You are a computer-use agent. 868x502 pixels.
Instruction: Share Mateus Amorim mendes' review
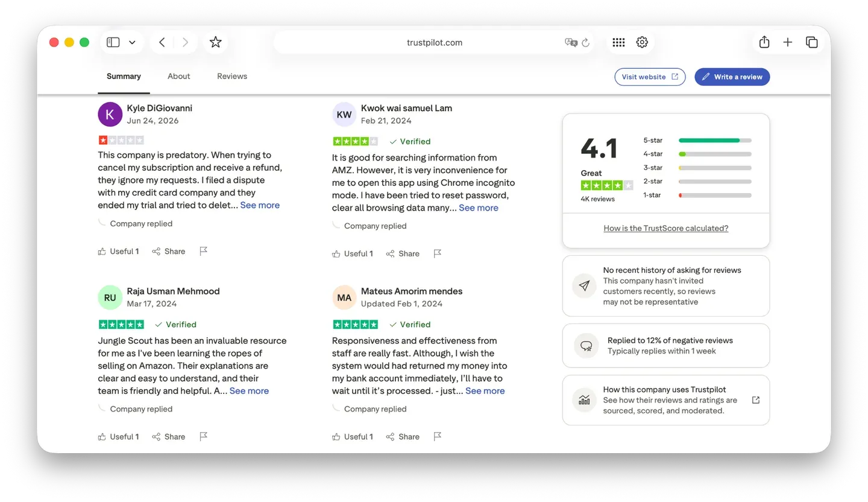click(403, 437)
